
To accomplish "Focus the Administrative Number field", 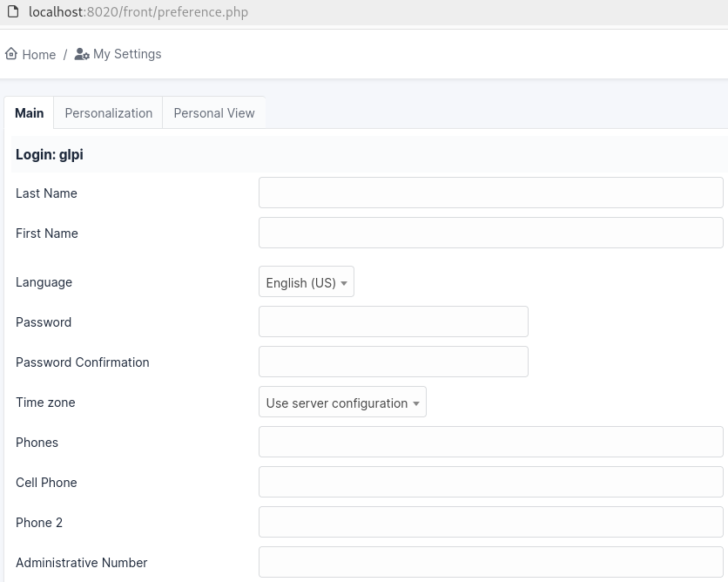I will (490, 563).
